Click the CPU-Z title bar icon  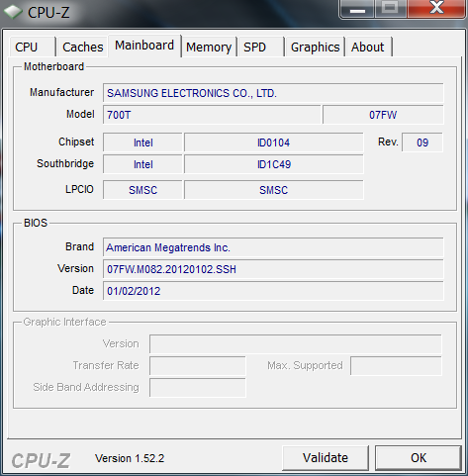coord(13,12)
